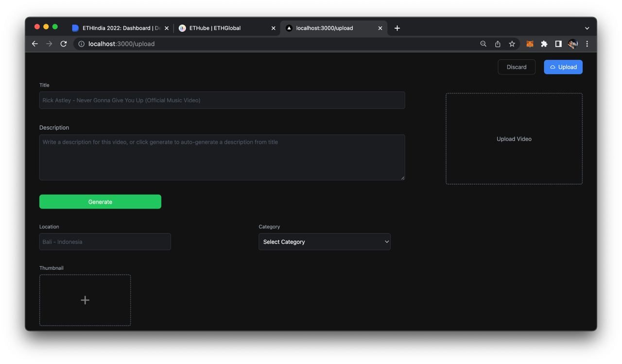Image resolution: width=622 pixels, height=364 pixels.
Task: Focus the Location input field
Action: click(105, 242)
